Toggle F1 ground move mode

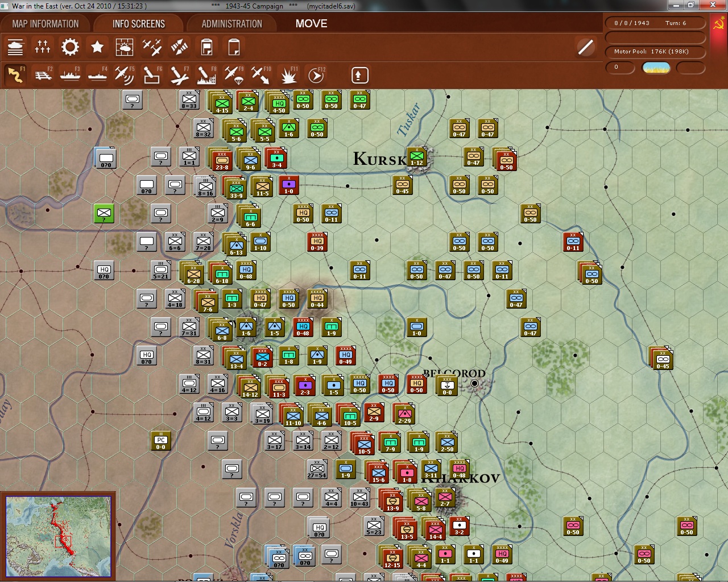(x=15, y=75)
